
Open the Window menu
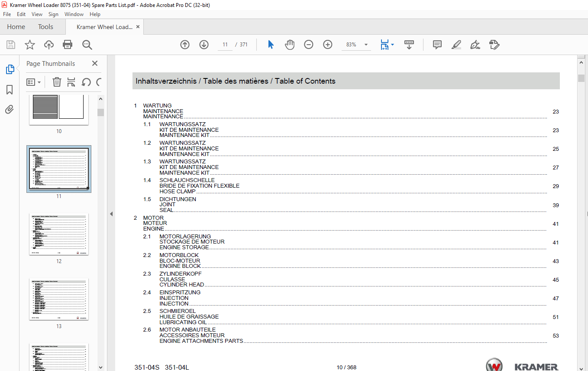(74, 14)
